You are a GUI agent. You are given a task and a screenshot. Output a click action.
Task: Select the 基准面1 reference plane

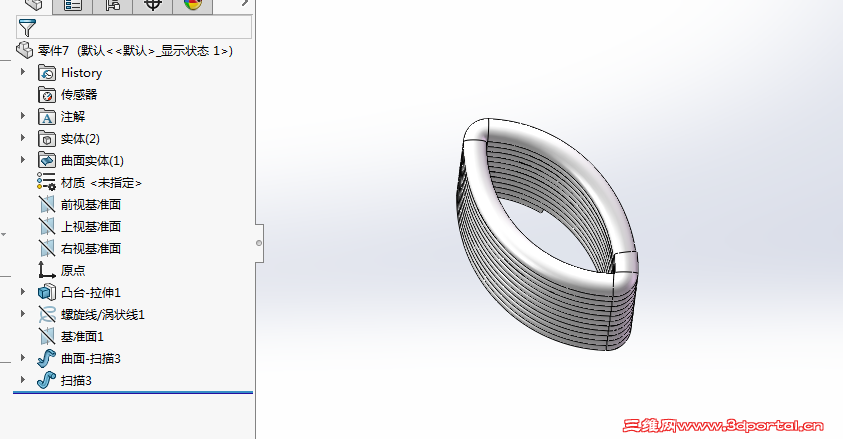[82, 337]
